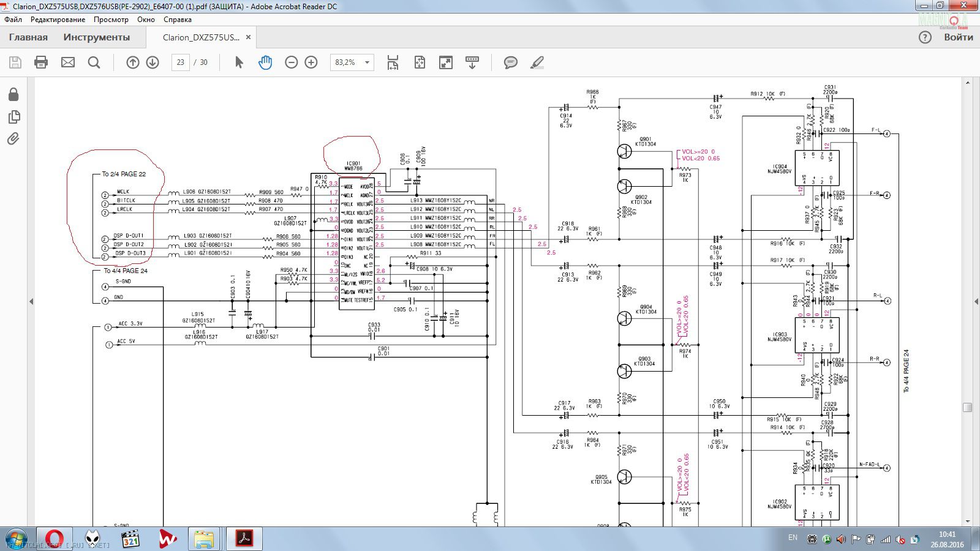Click the 'DSP D-OUT1' signal label

129,236
